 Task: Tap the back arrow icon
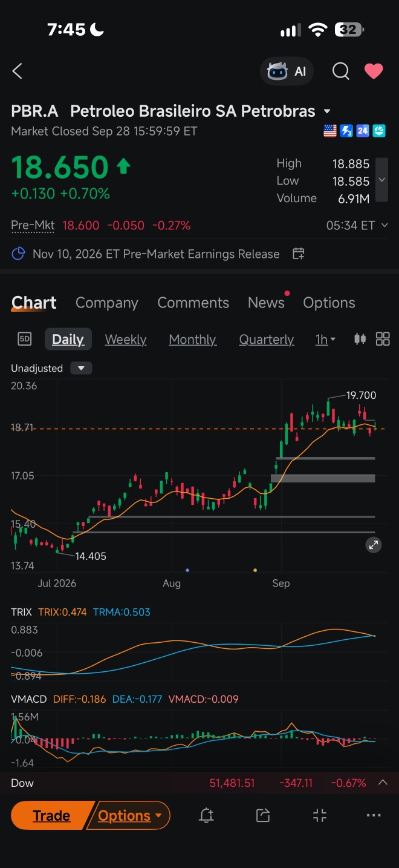tap(17, 71)
